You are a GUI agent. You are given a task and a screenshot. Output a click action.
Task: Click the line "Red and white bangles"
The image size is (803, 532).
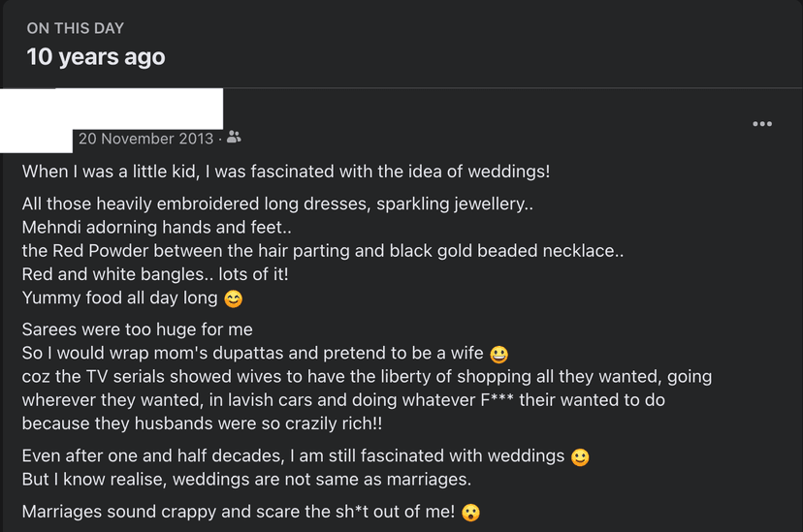click(155, 274)
